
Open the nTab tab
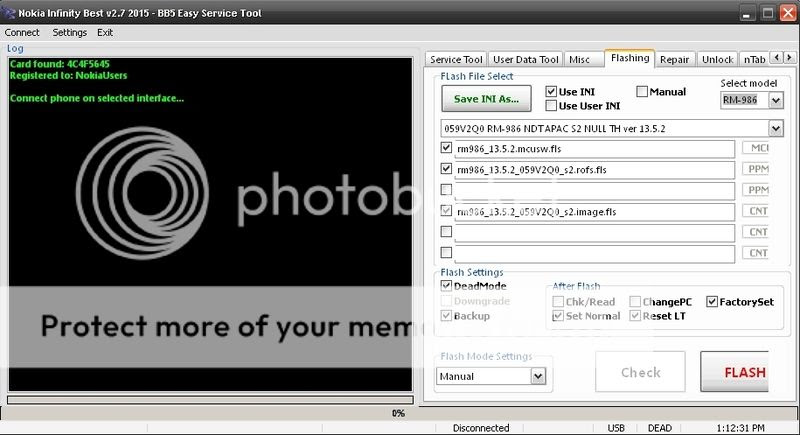754,60
